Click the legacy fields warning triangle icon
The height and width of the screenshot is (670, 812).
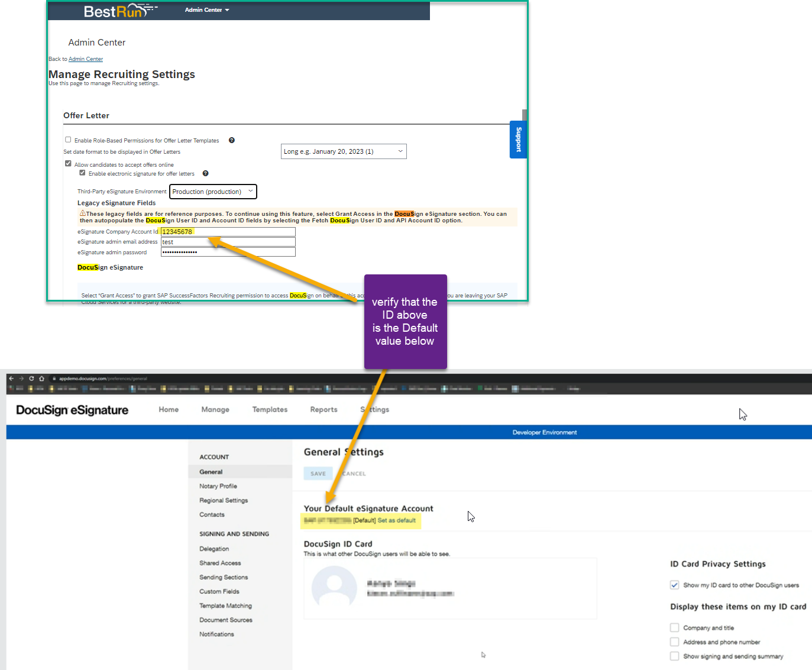point(83,213)
